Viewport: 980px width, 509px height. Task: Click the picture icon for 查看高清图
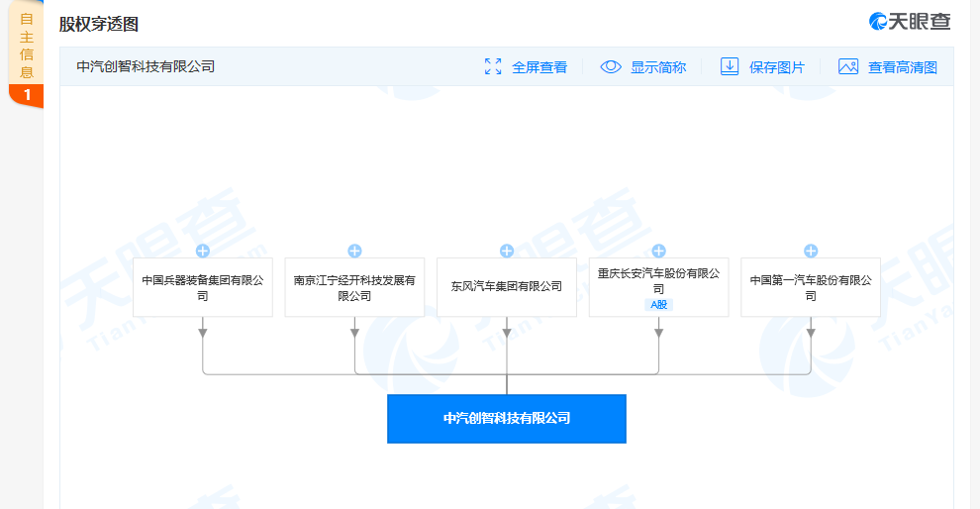(848, 66)
